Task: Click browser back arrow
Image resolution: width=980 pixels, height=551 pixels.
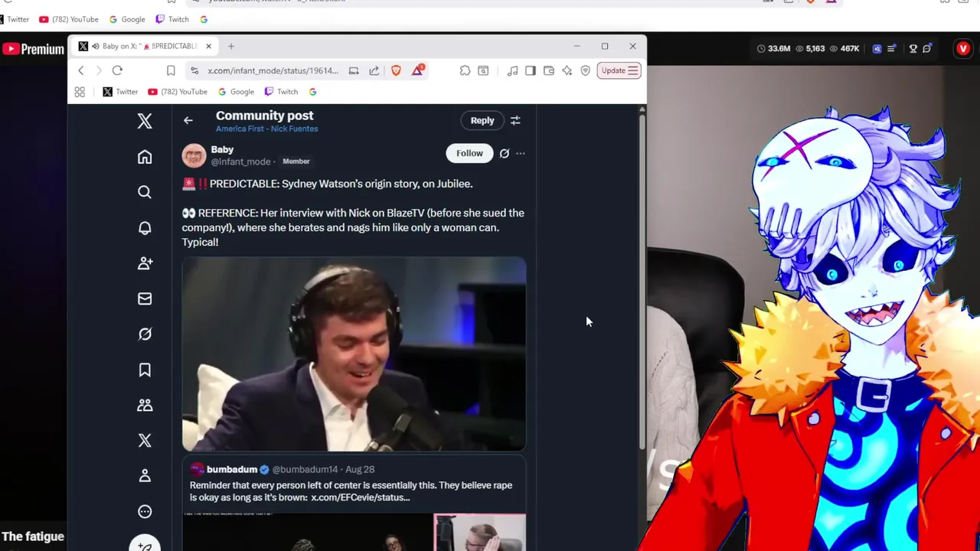Action: [81, 70]
